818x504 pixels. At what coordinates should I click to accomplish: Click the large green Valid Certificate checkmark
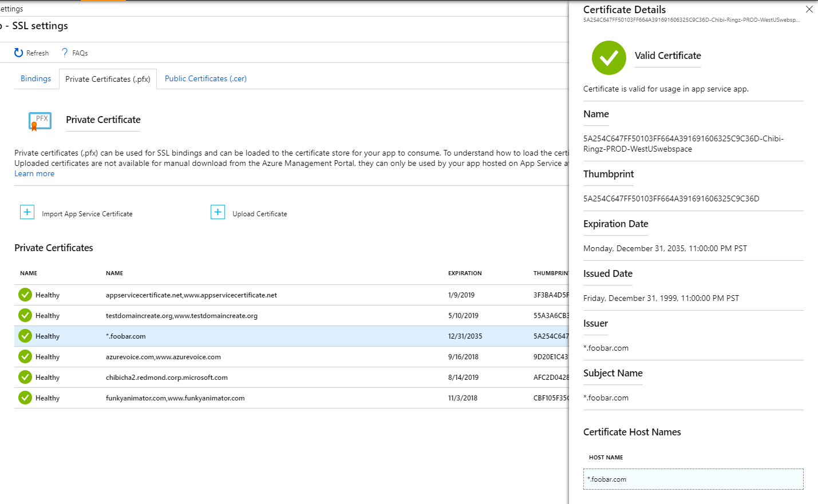608,58
